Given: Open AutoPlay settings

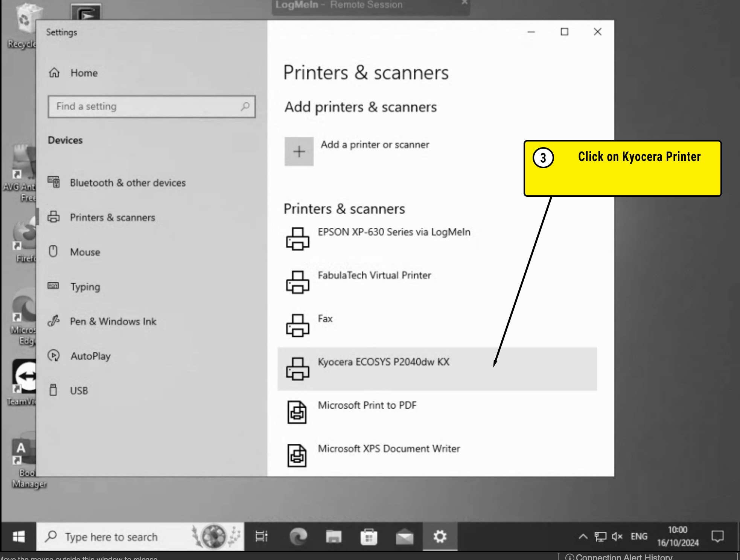Looking at the screenshot, I should pyautogui.click(x=90, y=356).
